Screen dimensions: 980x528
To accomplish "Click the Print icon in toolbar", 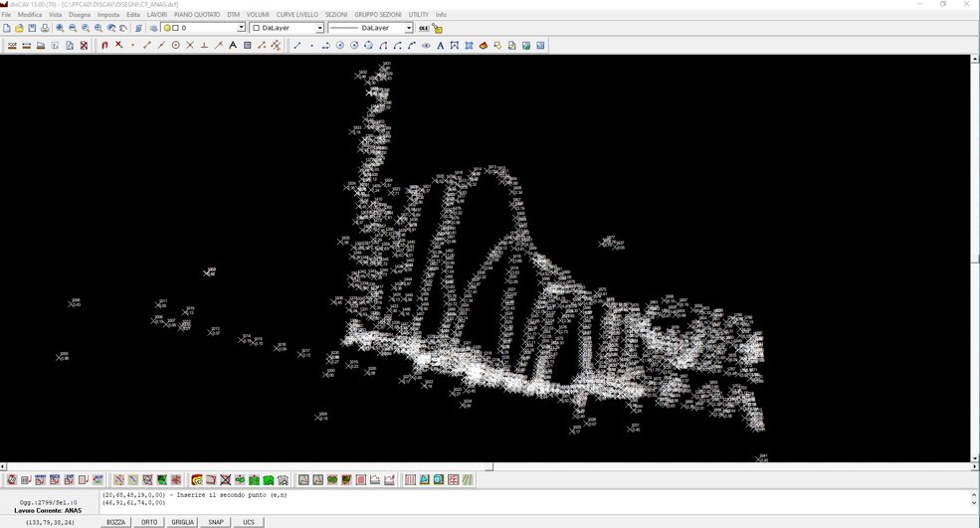I will point(45,28).
